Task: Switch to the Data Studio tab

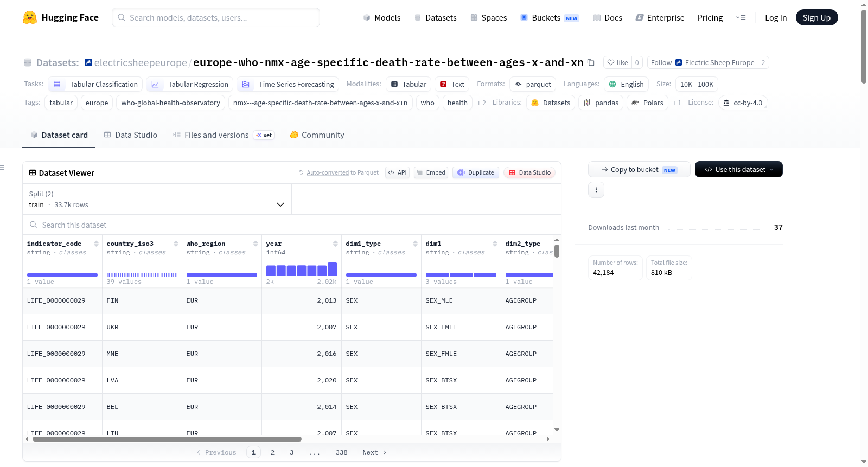Action: coord(130,135)
